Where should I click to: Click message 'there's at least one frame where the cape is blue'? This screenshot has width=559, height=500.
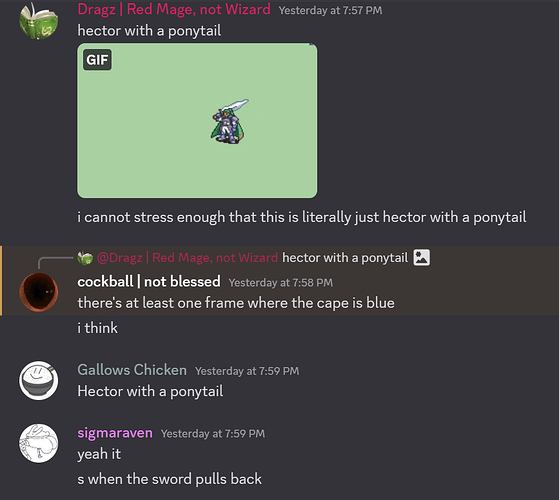(x=236, y=303)
